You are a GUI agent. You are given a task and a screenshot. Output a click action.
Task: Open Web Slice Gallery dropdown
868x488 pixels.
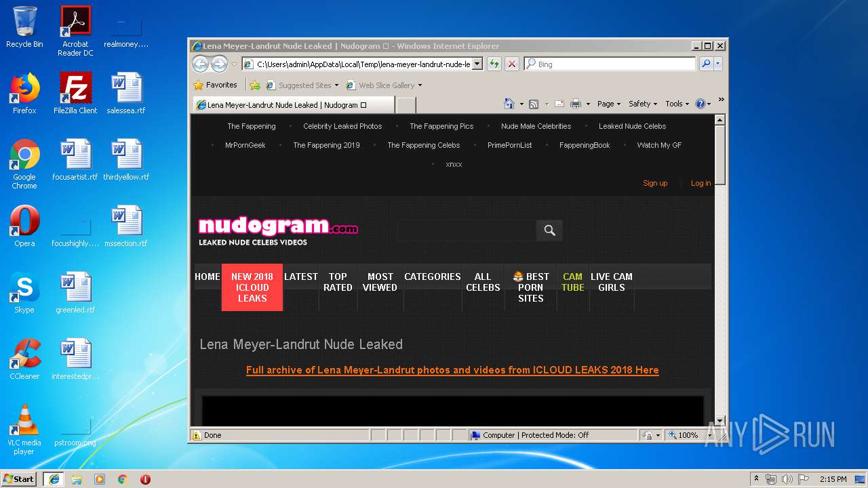tap(420, 85)
